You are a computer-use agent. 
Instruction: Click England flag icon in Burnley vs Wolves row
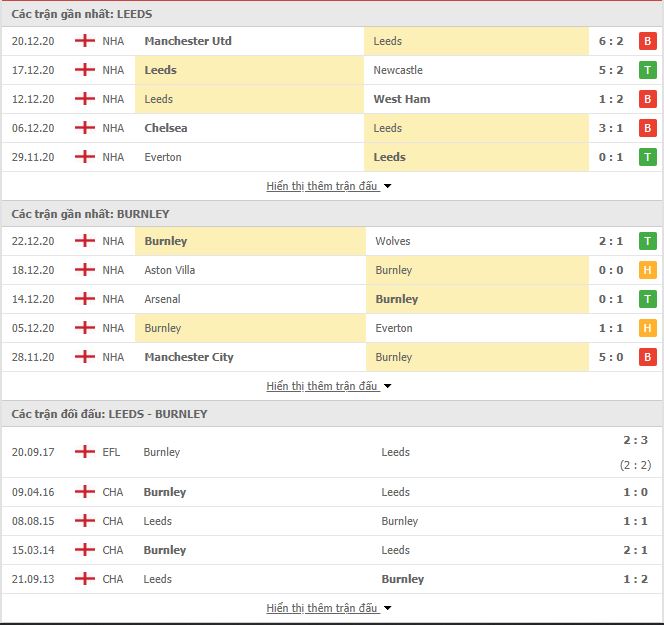pos(85,241)
